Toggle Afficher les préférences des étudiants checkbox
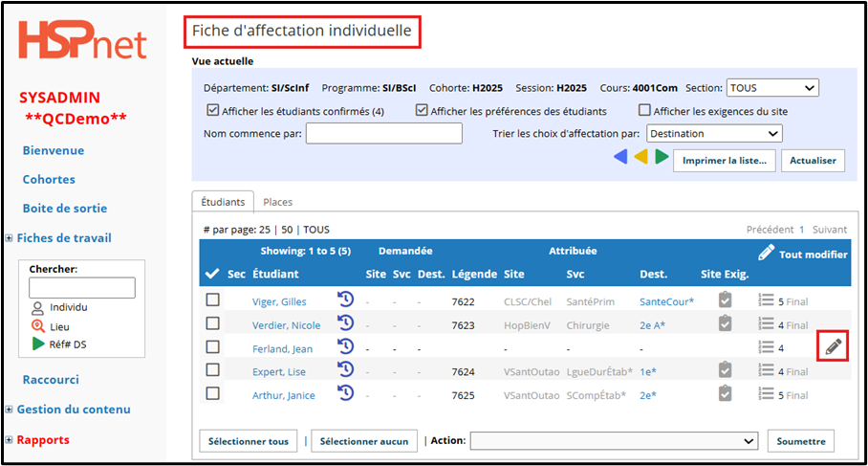Viewport: 868px width, 466px height. (x=422, y=110)
